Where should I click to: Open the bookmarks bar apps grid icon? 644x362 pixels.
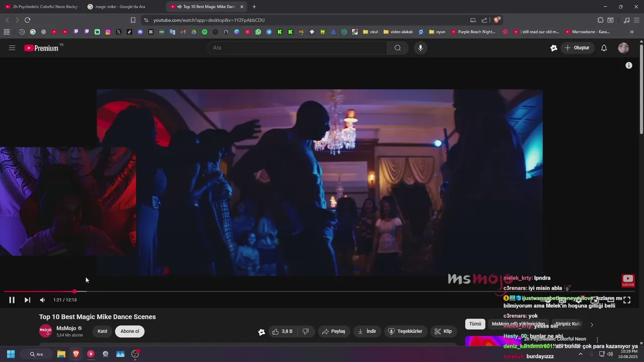[x=7, y=32]
